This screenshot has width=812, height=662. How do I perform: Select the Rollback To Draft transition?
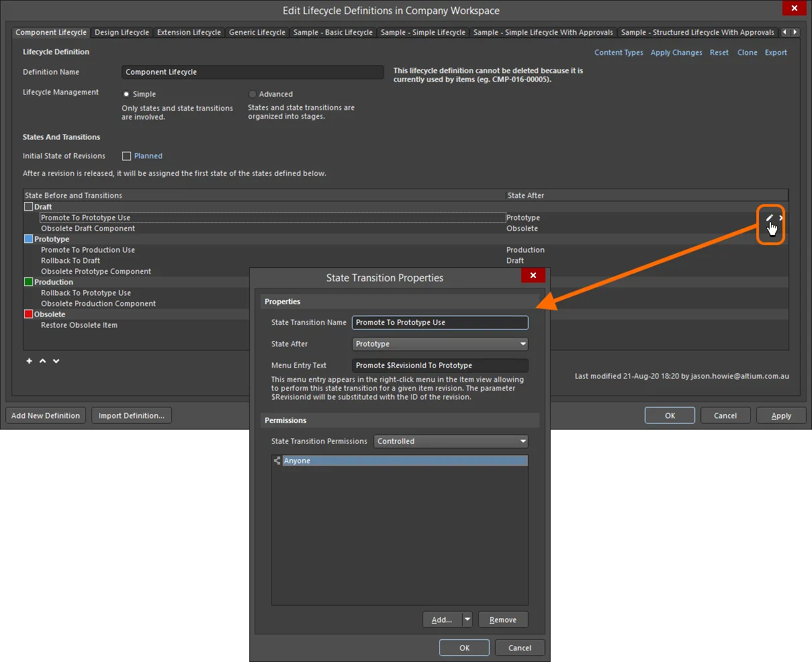tap(71, 261)
